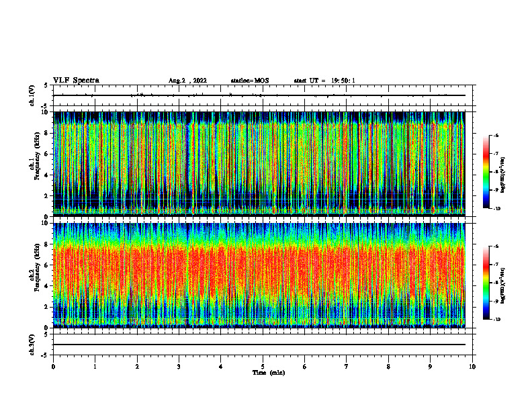Click the ch.2 color bar "log(PSD)" label
Viewport: 532px width, 411px height.
pos(503,286)
